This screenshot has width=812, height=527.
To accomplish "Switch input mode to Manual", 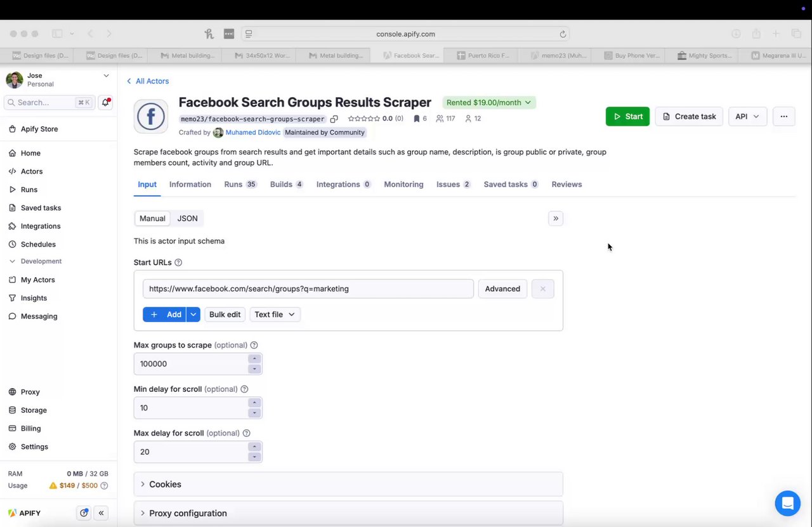I will 152,218.
